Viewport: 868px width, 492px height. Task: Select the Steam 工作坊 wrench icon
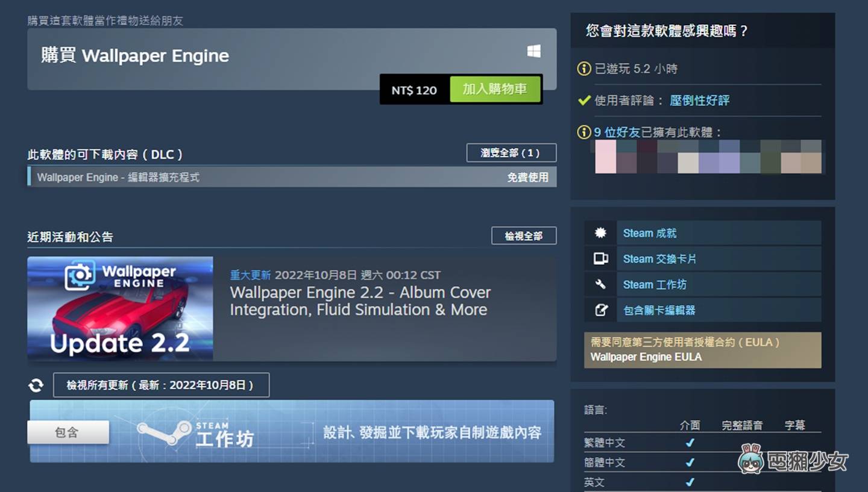(x=599, y=284)
